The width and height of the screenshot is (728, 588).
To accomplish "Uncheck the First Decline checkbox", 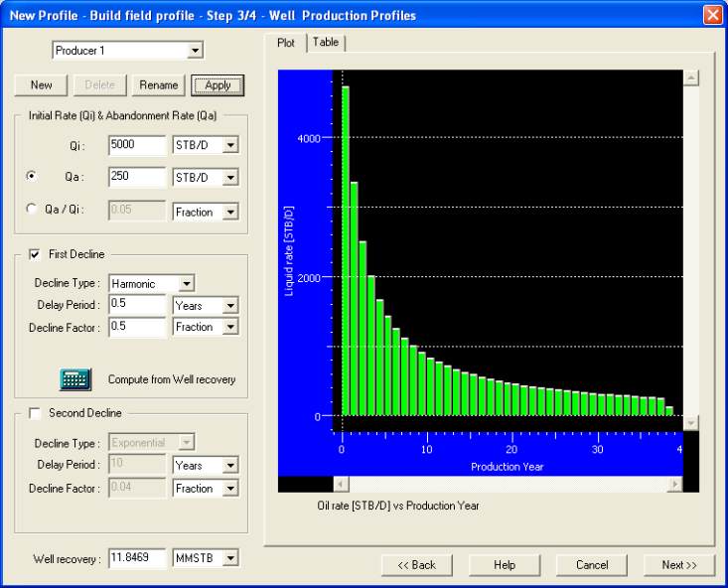I will [36, 254].
